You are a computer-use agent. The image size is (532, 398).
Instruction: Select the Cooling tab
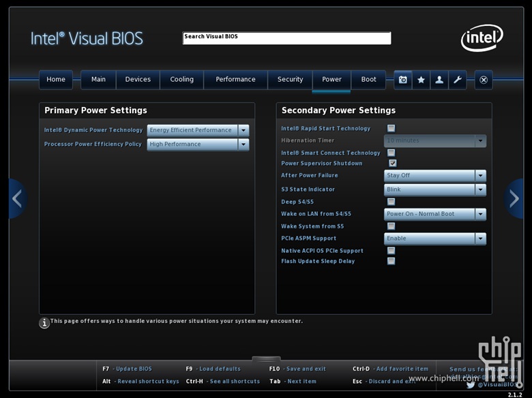point(182,80)
